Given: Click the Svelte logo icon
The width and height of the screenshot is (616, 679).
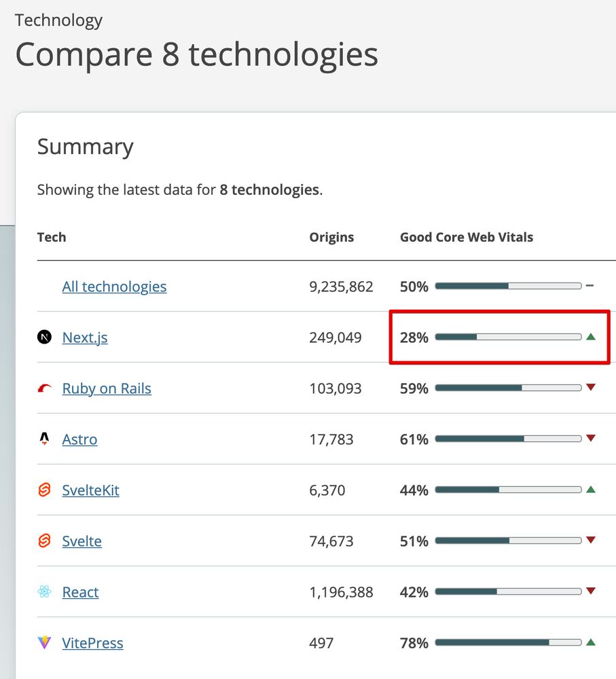Looking at the screenshot, I should pyautogui.click(x=44, y=540).
